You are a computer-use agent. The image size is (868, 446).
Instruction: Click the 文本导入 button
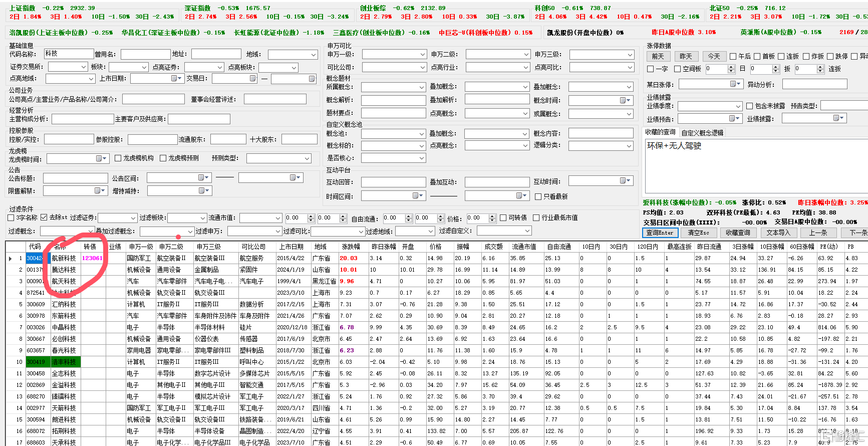click(x=778, y=233)
